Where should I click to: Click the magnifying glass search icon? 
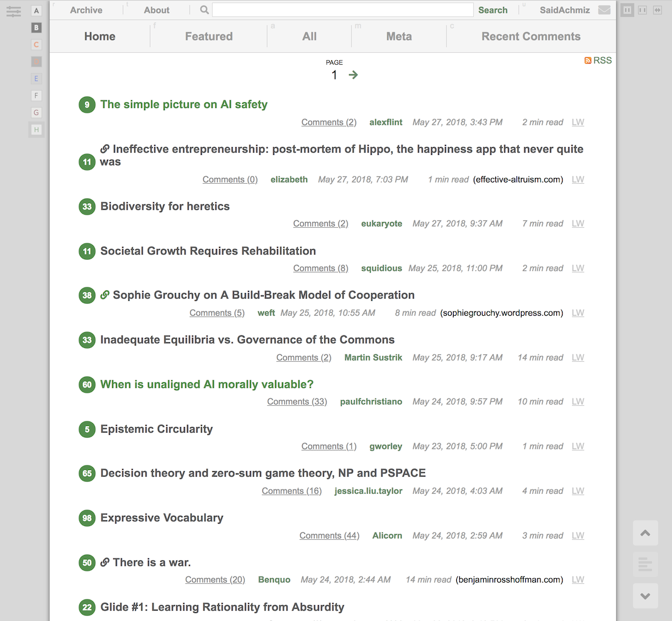[204, 10]
